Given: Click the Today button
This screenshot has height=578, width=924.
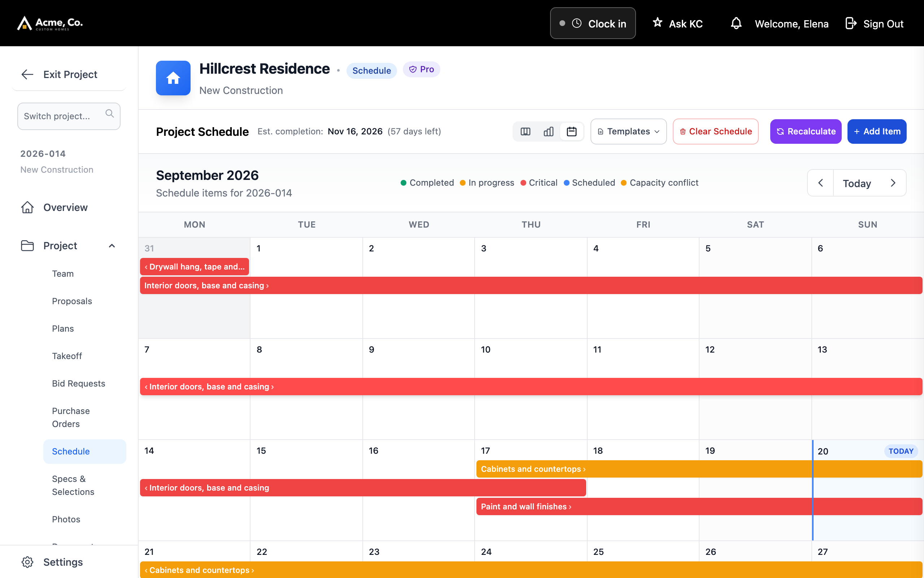Looking at the screenshot, I should tap(857, 183).
